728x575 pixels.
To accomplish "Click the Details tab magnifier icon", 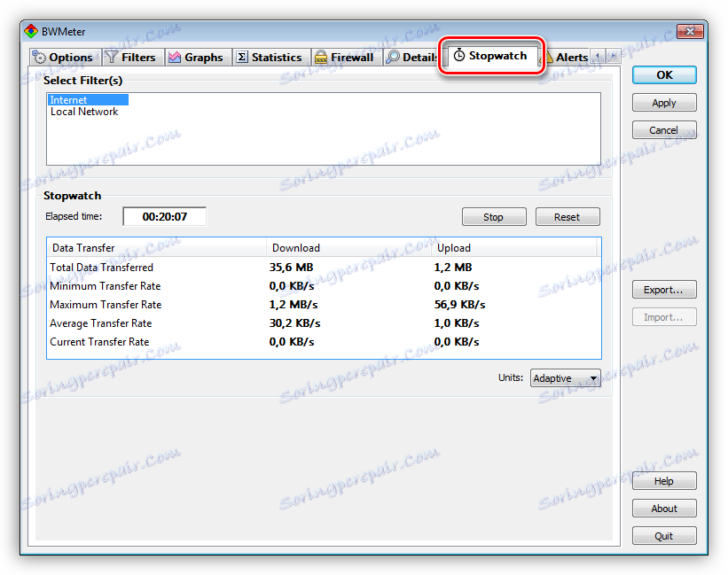I will tap(393, 57).
